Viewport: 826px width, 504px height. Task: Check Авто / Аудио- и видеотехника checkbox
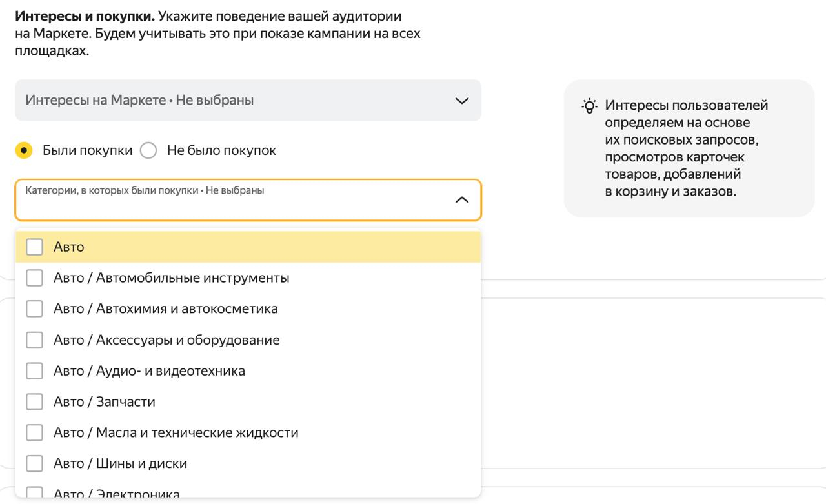point(34,371)
